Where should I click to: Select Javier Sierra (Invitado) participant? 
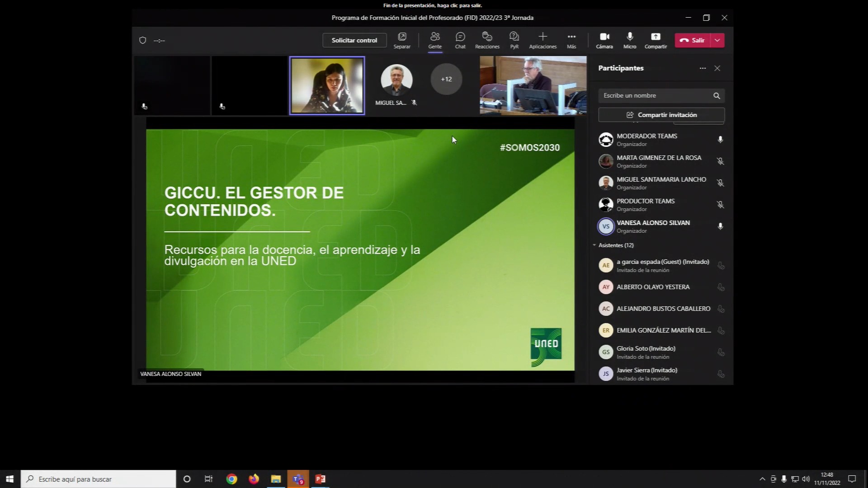[661, 374]
